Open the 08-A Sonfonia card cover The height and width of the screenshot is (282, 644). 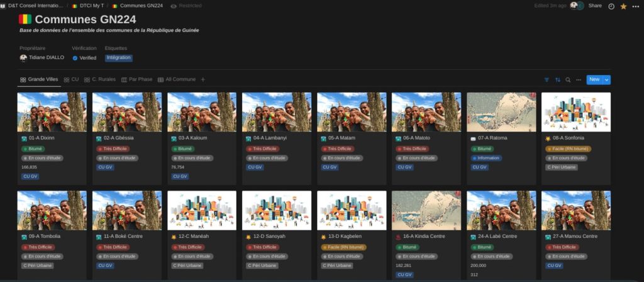point(575,112)
